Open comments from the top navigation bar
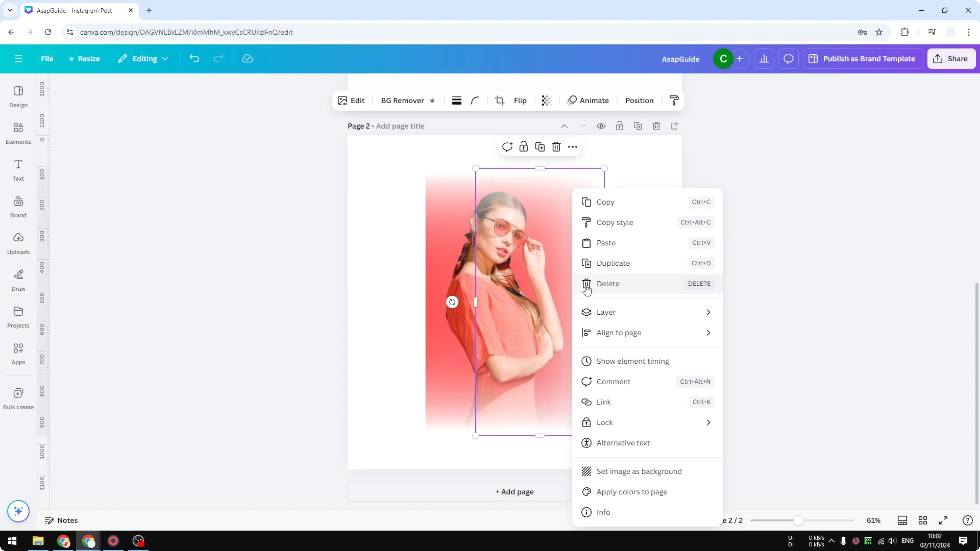Screen dimensions: 980x551 pyautogui.click(x=788, y=59)
